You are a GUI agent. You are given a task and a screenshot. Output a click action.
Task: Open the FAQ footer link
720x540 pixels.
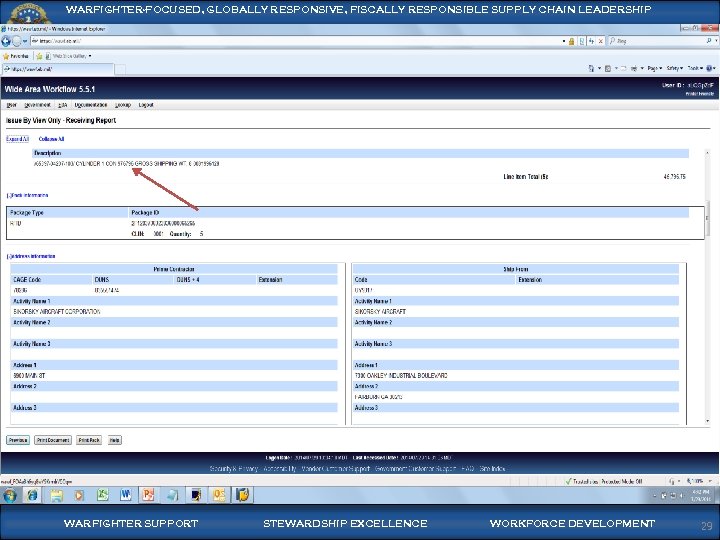[x=467, y=469]
